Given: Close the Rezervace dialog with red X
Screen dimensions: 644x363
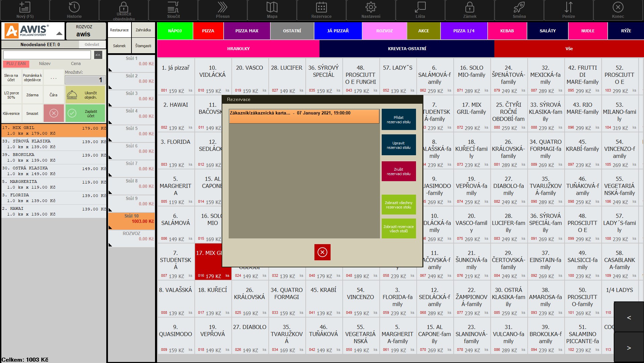Looking at the screenshot, I should tap(322, 252).
